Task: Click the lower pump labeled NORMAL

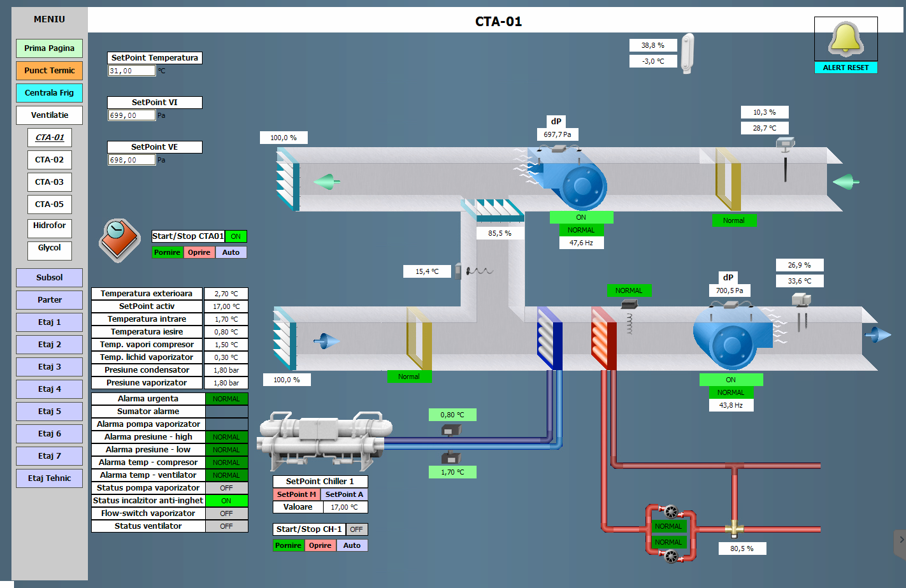Action: (671, 556)
